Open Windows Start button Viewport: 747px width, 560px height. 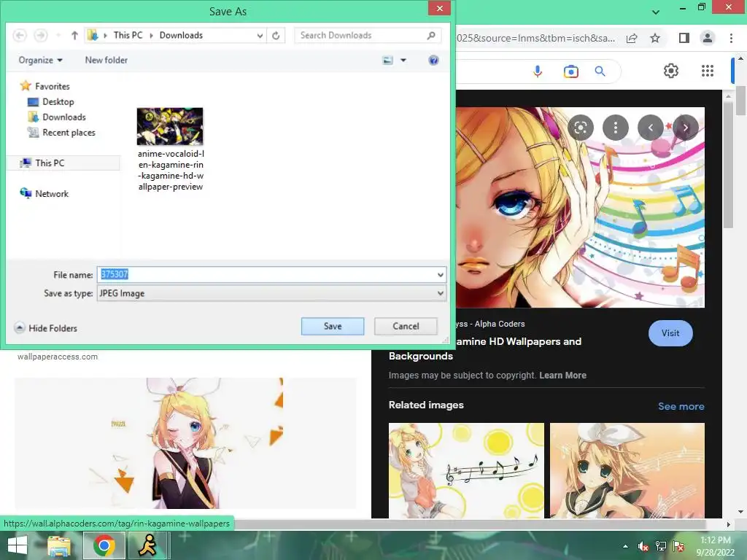click(18, 545)
